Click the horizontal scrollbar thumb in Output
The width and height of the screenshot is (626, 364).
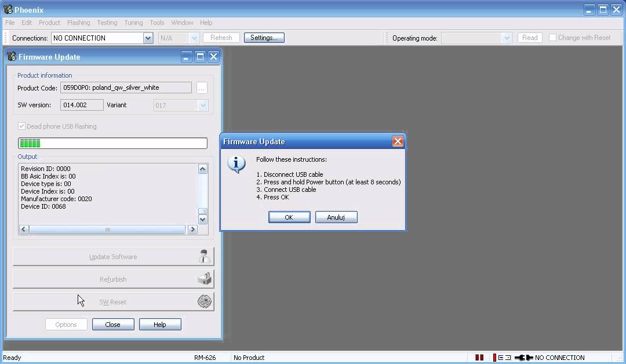tap(107, 230)
